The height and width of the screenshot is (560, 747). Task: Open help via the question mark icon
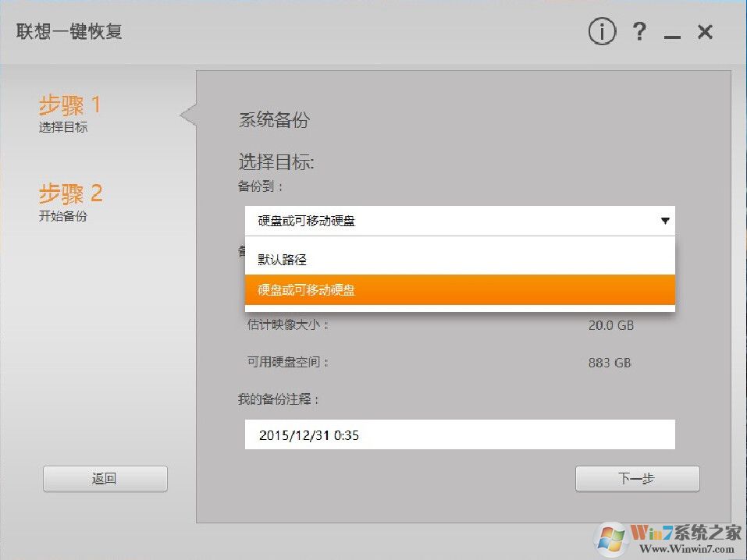[639, 31]
